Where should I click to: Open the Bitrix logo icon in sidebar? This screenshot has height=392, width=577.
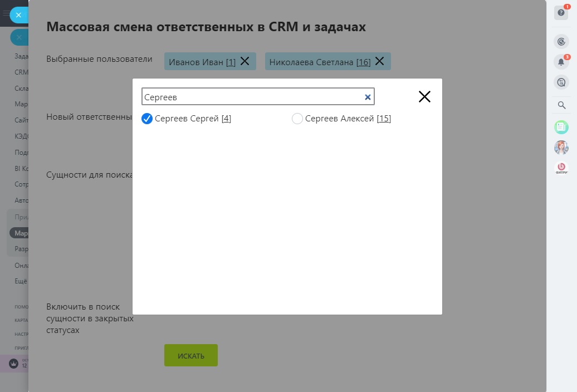561,167
